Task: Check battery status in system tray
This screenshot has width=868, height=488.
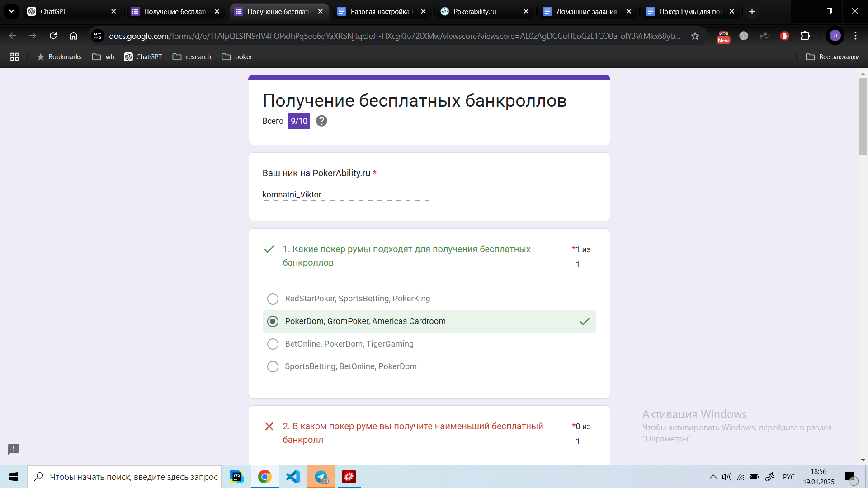Action: click(754, 477)
